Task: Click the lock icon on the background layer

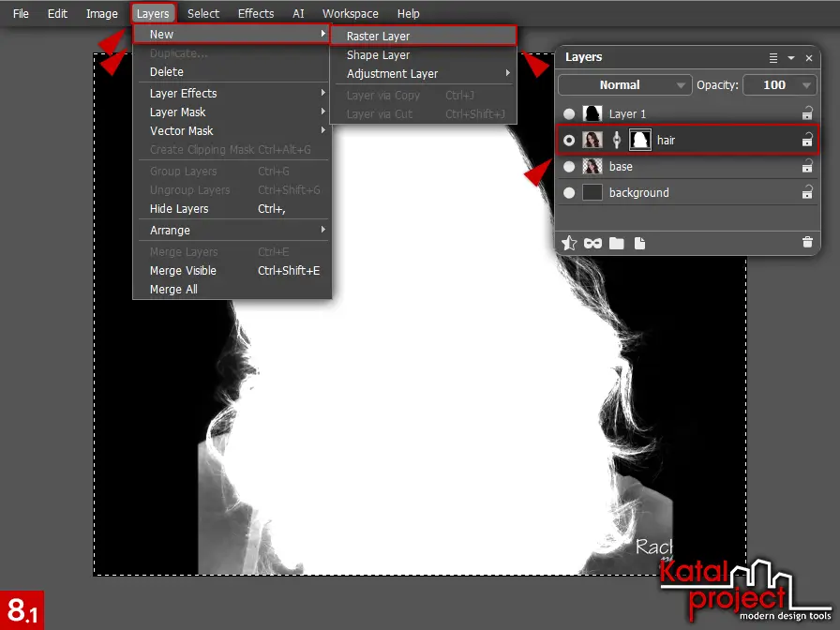Action: [x=807, y=193]
